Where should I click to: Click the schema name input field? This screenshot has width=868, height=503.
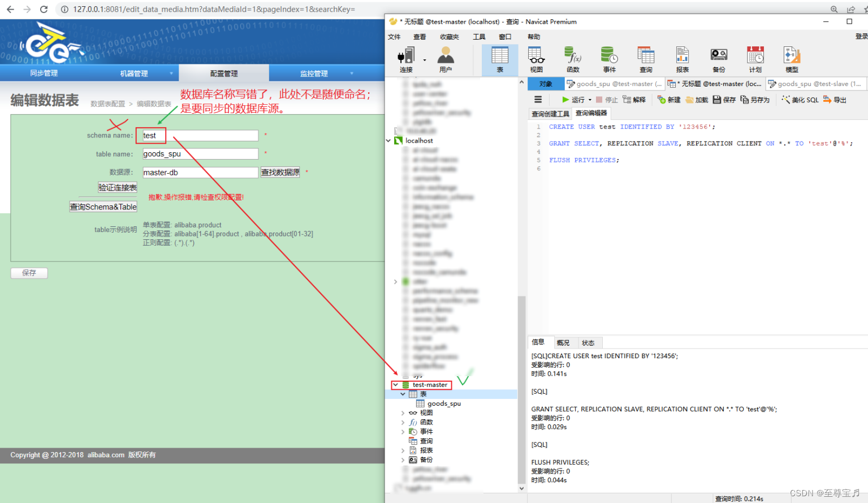(x=200, y=135)
